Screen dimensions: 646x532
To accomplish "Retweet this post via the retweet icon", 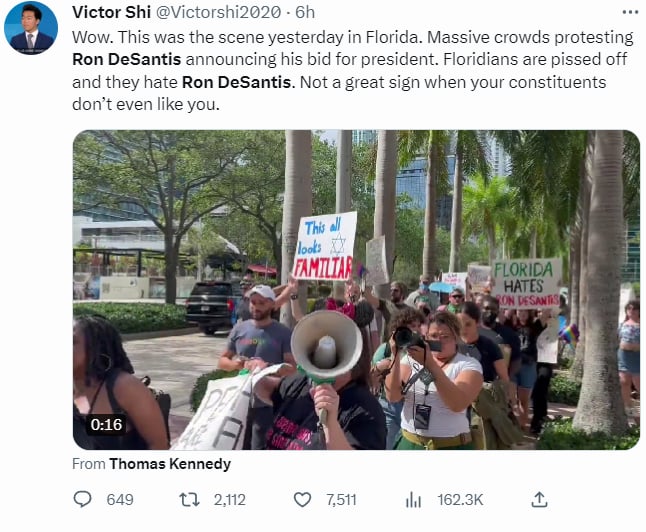I will [x=190, y=499].
